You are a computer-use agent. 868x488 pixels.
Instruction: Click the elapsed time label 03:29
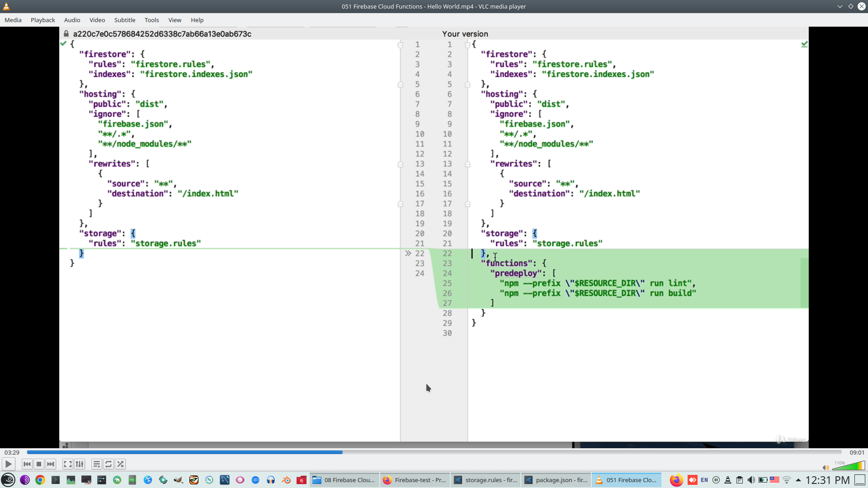pyautogui.click(x=12, y=452)
